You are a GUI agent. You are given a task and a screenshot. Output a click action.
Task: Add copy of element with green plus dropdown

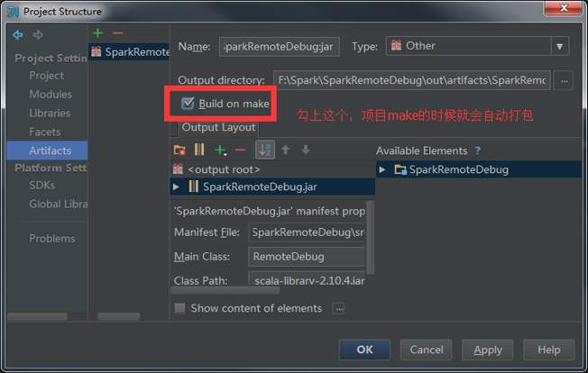(220, 150)
